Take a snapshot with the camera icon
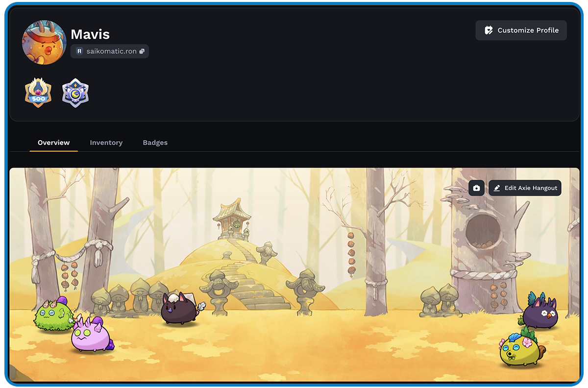 (476, 188)
